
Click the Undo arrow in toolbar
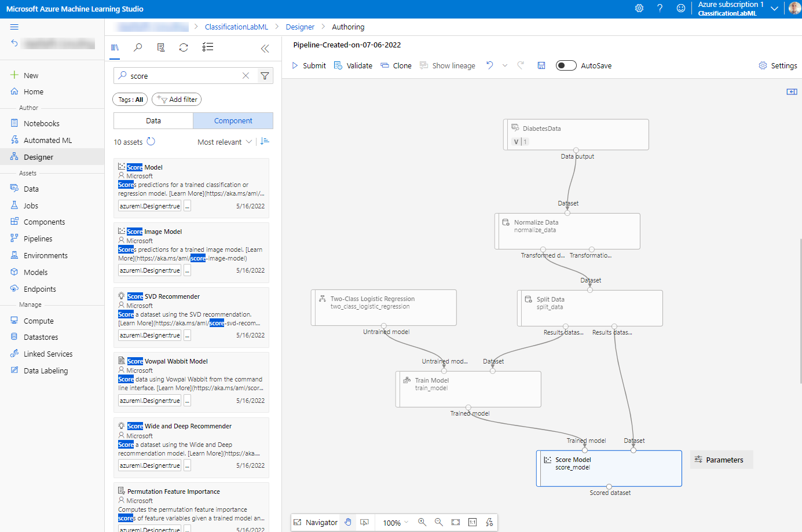click(490, 65)
